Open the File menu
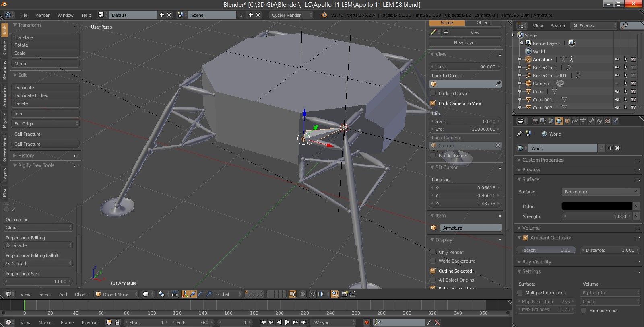This screenshot has width=644, height=327. [24, 15]
